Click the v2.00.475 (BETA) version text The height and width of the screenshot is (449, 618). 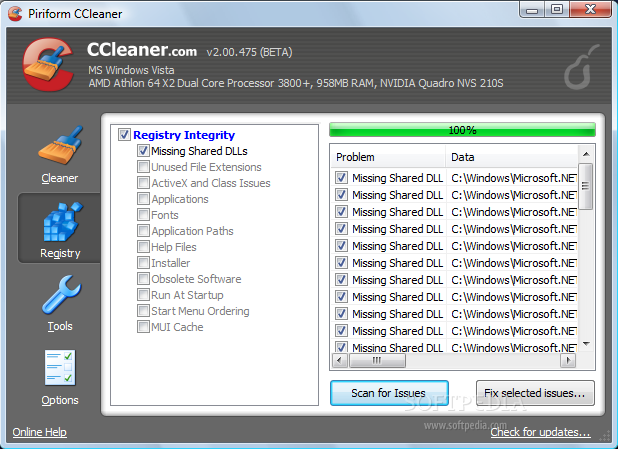pos(249,52)
